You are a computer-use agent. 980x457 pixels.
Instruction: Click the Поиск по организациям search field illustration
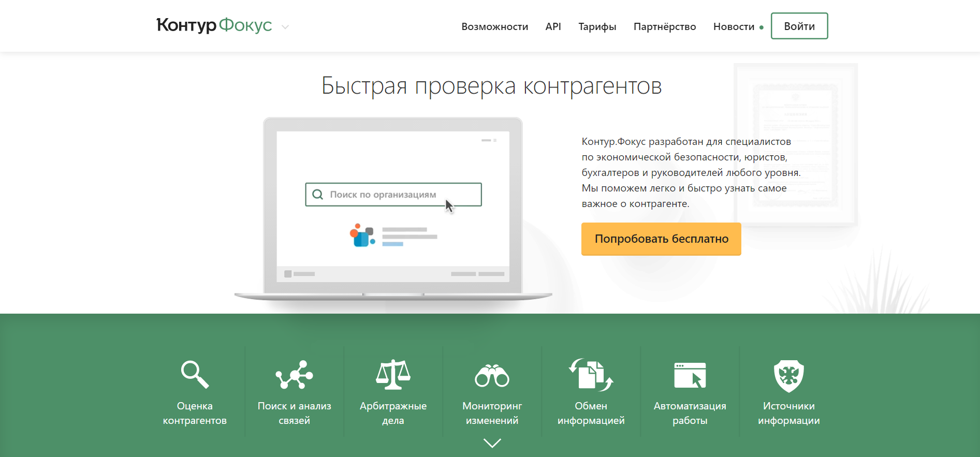393,195
